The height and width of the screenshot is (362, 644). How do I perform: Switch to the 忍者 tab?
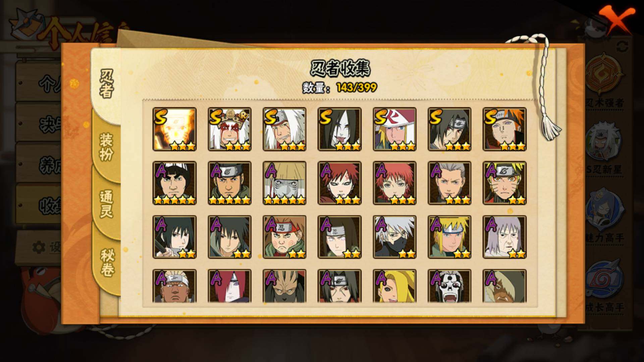107,84
